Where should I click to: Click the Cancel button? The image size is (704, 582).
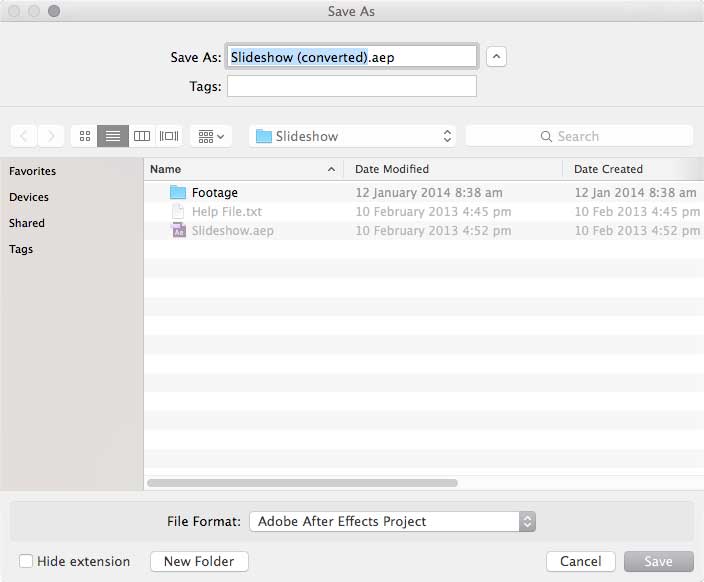581,561
